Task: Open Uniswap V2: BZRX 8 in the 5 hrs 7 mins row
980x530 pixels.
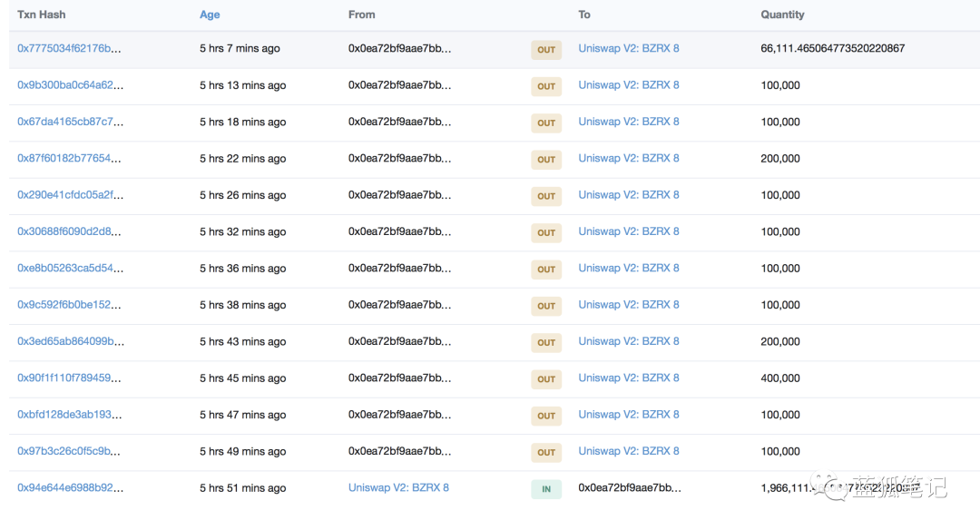Action: coord(629,48)
